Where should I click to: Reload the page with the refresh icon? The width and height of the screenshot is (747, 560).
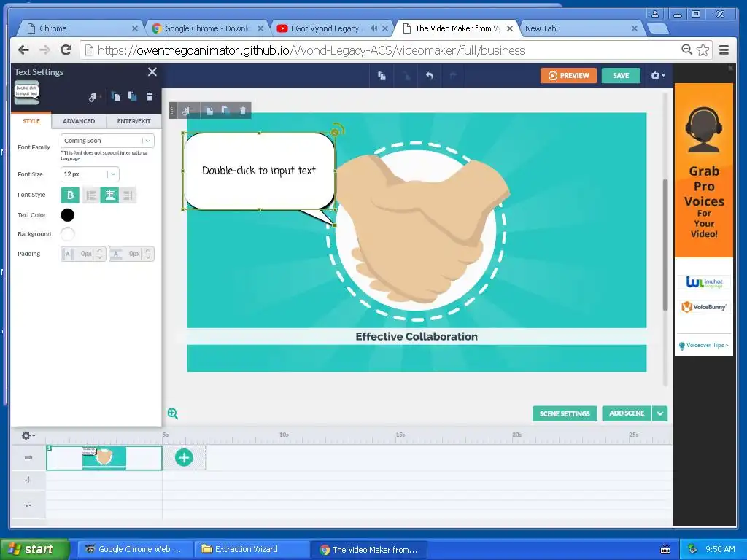point(66,50)
